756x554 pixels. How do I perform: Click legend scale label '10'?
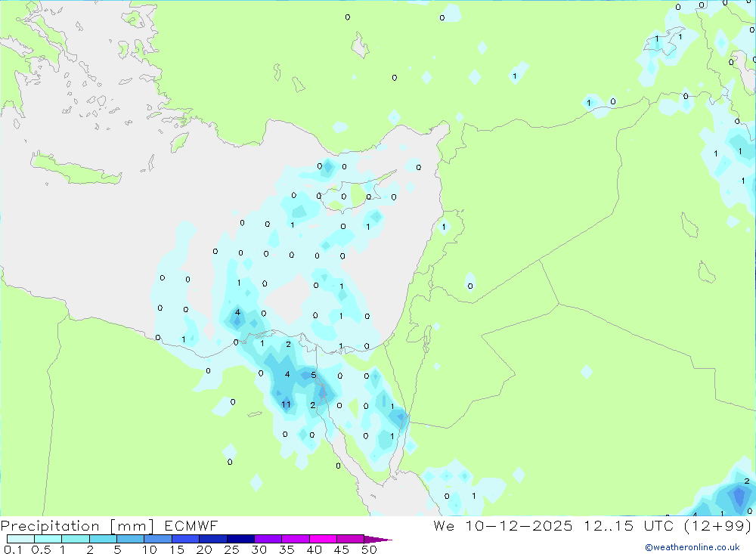150,549
